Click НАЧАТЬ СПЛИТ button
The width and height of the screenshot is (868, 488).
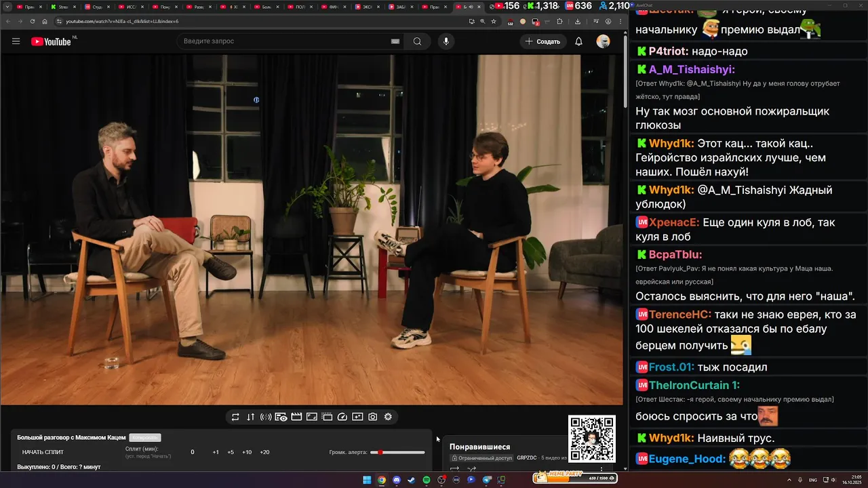(43, 452)
